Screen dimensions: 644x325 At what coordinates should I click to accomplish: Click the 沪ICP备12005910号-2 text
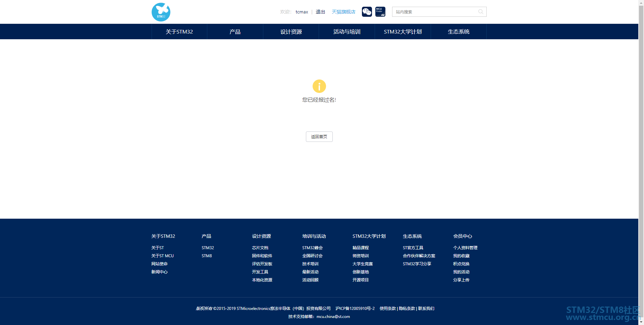(x=355, y=309)
